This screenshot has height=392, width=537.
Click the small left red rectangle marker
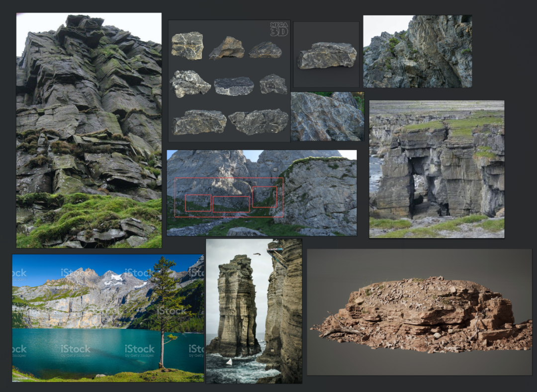click(198, 203)
